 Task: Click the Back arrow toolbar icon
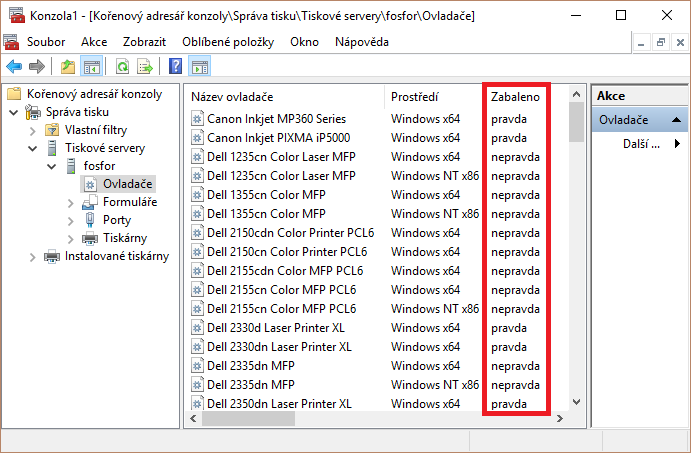tap(14, 67)
